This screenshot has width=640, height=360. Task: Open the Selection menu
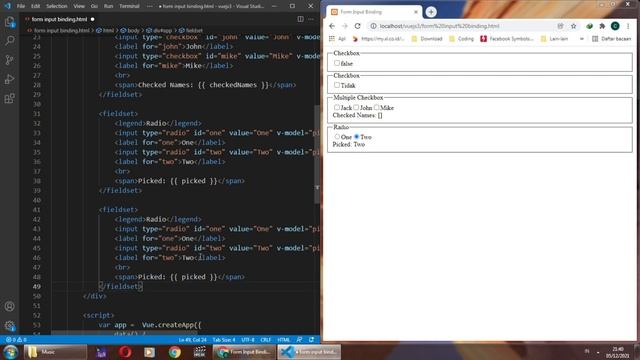coord(56,6)
